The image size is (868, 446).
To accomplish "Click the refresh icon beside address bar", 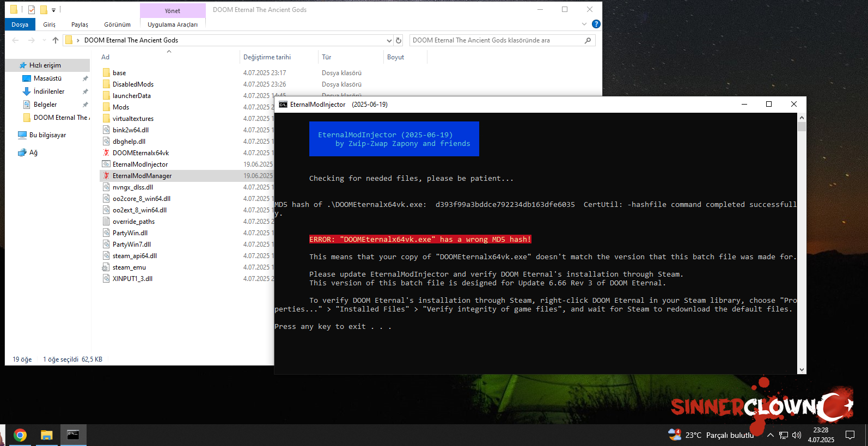I will (399, 40).
